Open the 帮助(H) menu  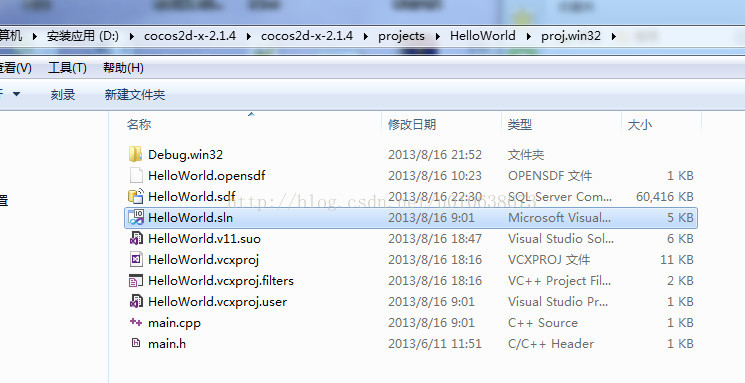tap(124, 68)
